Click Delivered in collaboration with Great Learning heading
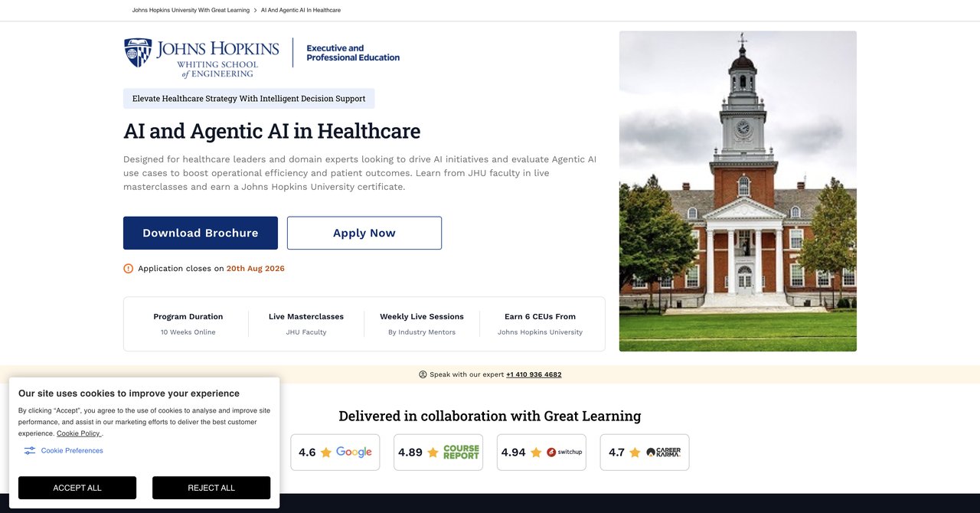 (x=490, y=416)
